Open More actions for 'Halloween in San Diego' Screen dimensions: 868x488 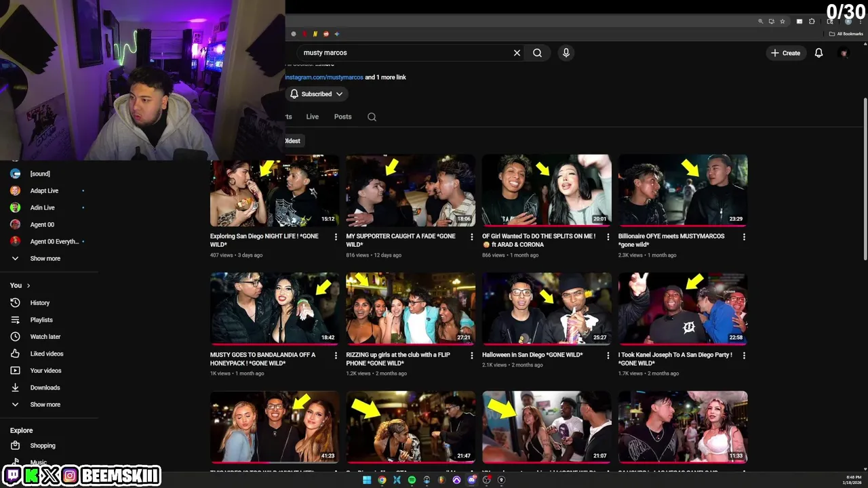point(608,356)
